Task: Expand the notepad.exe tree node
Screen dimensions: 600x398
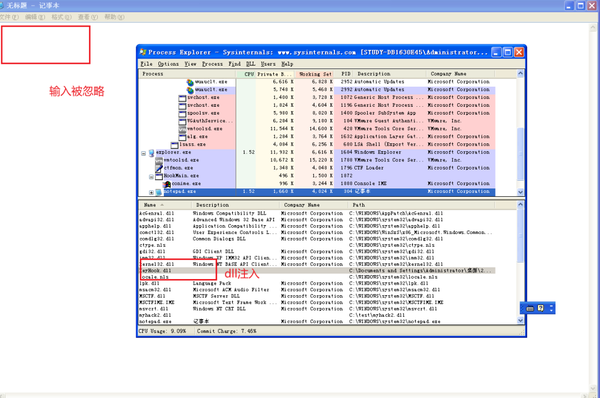Action: (x=151, y=192)
